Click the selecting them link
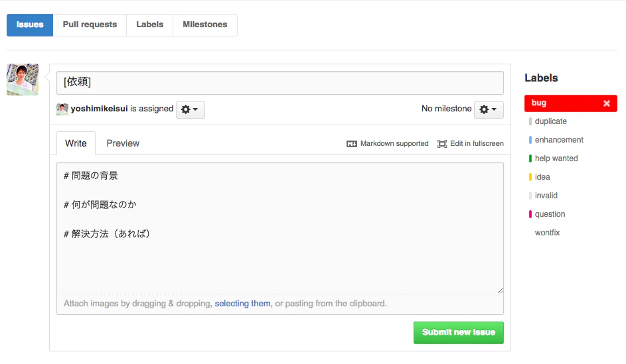626x364 pixels. 242,304
